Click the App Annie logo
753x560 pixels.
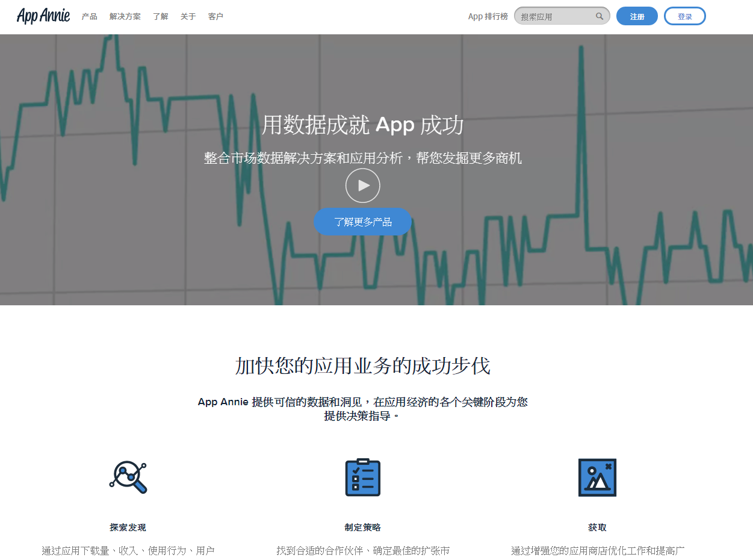pyautogui.click(x=43, y=16)
